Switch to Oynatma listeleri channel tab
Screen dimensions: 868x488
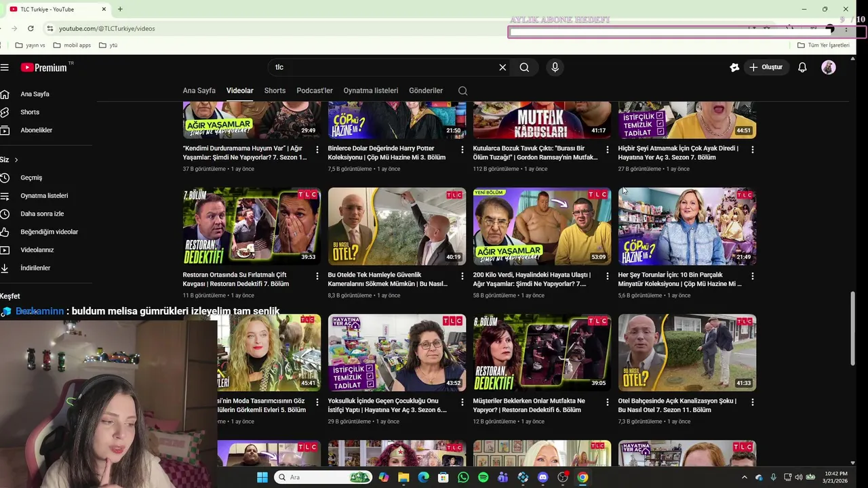370,91
